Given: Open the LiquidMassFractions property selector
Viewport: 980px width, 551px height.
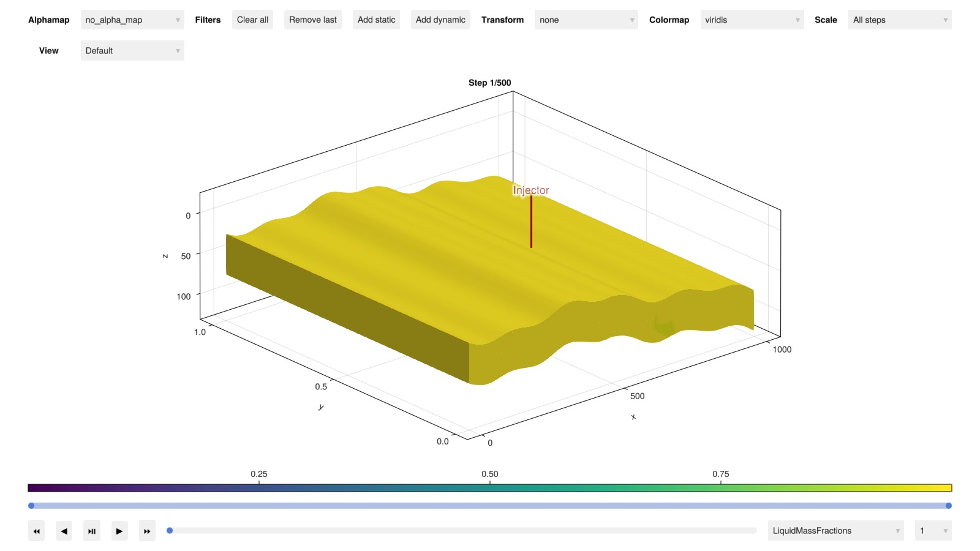Looking at the screenshot, I should pyautogui.click(x=835, y=531).
